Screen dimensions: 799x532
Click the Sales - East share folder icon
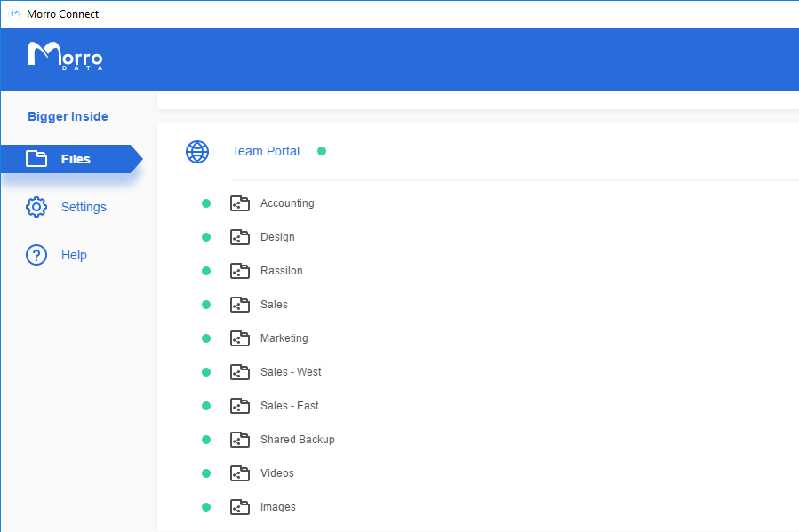coord(239,406)
